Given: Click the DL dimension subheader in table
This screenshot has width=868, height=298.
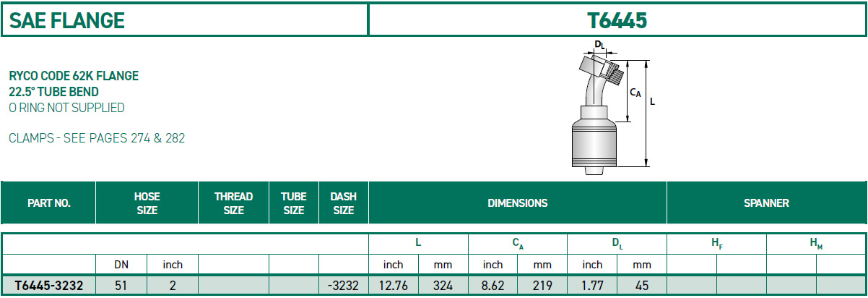Looking at the screenshot, I should [x=617, y=244].
